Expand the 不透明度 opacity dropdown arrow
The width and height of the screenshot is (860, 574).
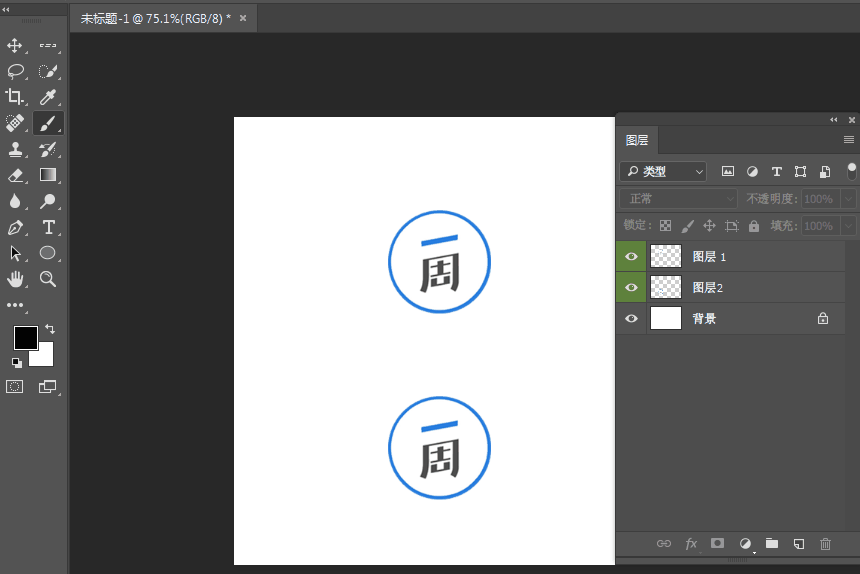pos(848,198)
